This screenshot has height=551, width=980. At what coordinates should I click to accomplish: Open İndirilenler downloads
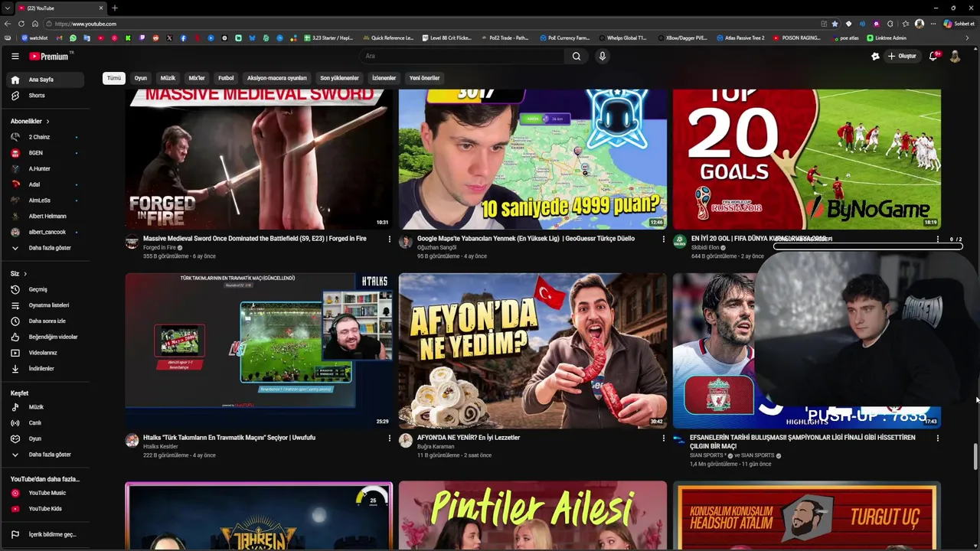(45, 368)
